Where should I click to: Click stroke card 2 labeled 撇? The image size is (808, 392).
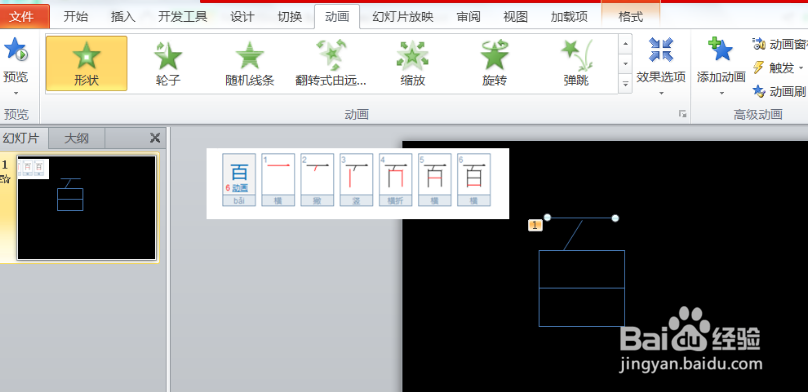click(317, 180)
